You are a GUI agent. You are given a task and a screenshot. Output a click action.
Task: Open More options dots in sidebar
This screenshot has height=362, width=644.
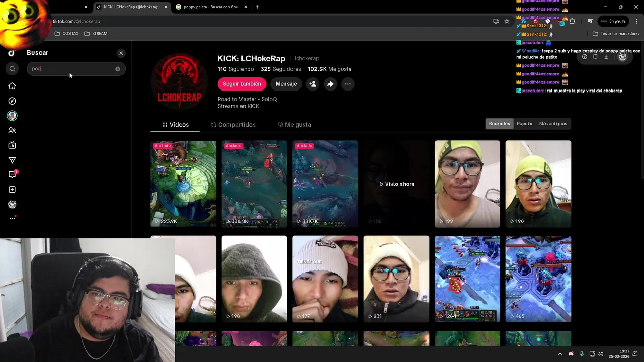12,218
